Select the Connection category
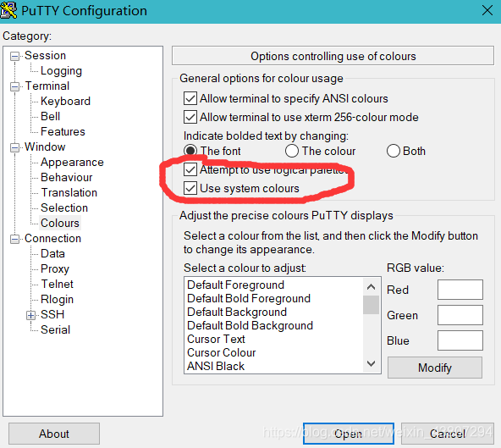Image resolution: width=501 pixels, height=448 pixels. (52, 239)
